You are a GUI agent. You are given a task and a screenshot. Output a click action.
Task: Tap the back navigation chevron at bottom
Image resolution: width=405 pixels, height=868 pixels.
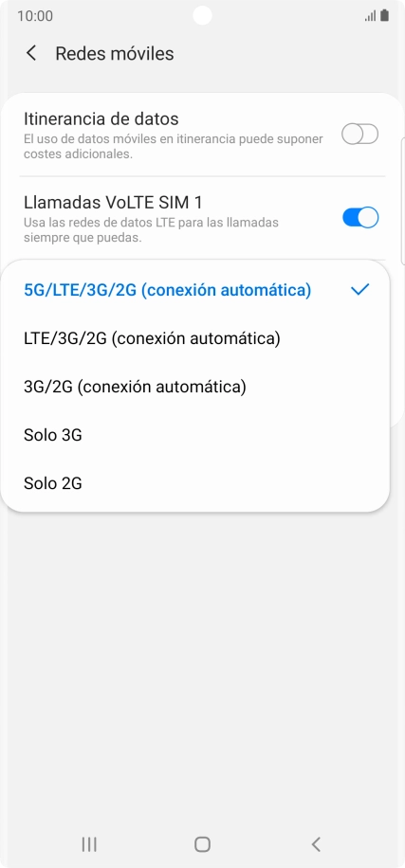316,844
